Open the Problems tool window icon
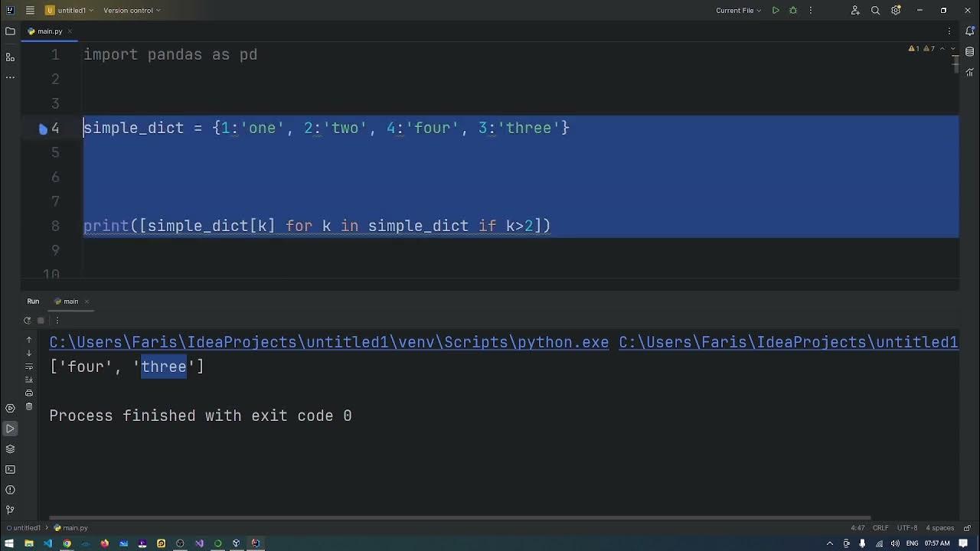This screenshot has height=551, width=980. [x=10, y=490]
